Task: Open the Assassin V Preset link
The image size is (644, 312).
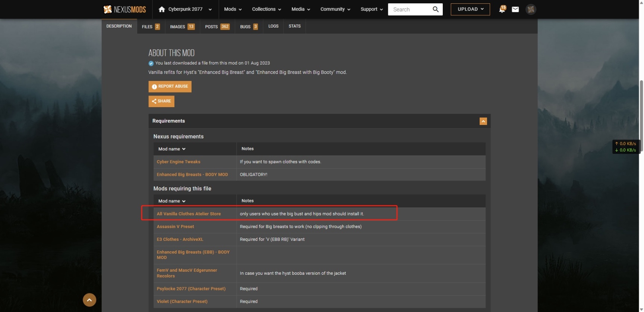Action: click(x=175, y=227)
